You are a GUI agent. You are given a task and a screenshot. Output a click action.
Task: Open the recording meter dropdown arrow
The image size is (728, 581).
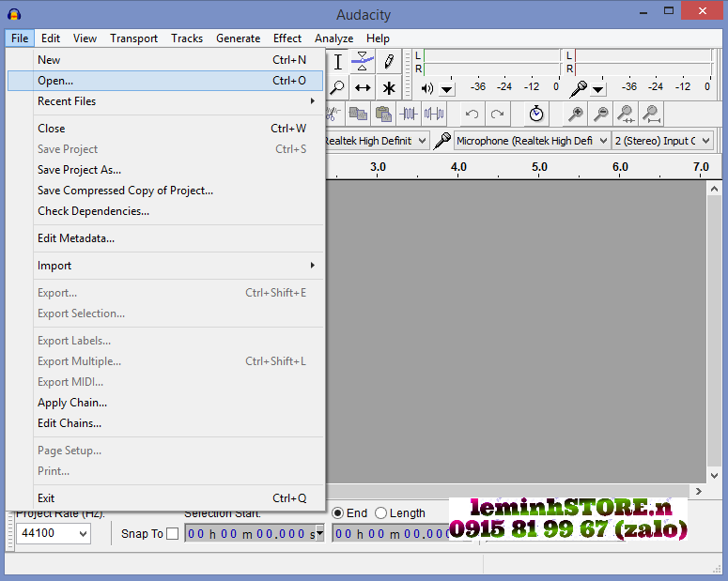point(598,89)
